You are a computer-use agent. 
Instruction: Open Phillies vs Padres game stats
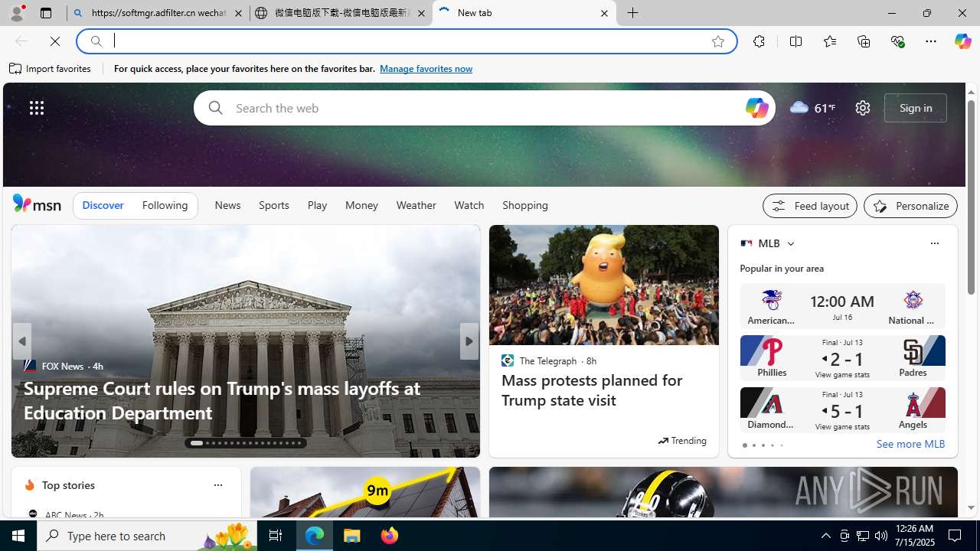coord(842,358)
